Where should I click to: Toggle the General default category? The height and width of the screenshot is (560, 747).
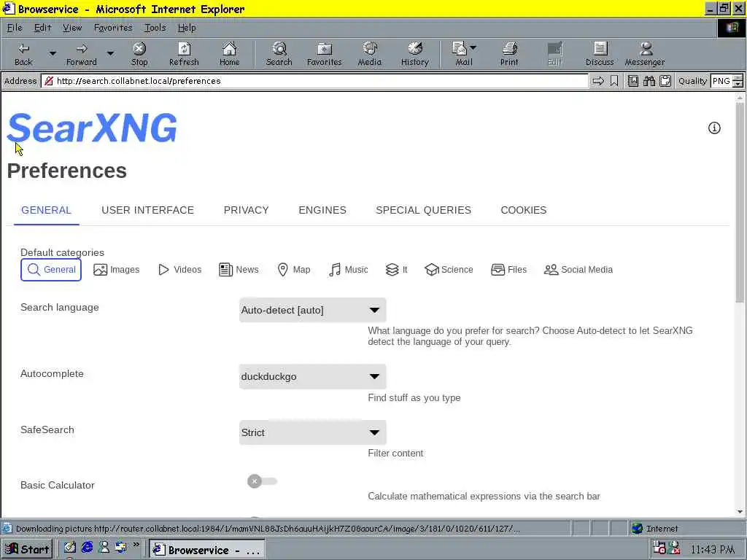(x=51, y=270)
